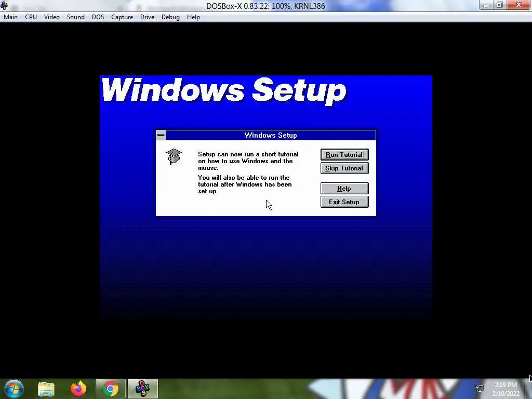Open the Video menu
This screenshot has height=399, width=532.
coord(51,17)
